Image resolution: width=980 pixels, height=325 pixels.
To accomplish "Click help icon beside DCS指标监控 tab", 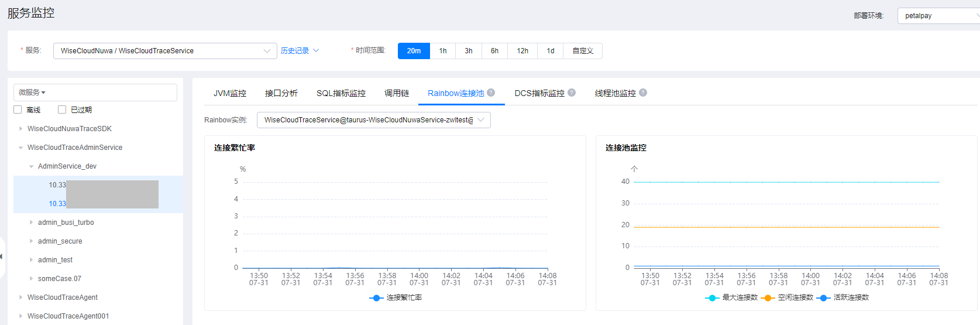I will click(x=572, y=93).
